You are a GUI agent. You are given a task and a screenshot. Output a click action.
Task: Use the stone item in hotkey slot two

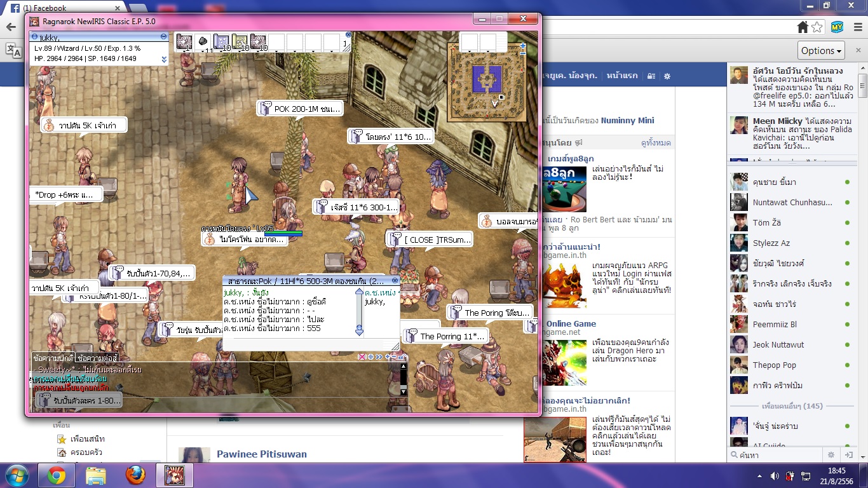203,42
